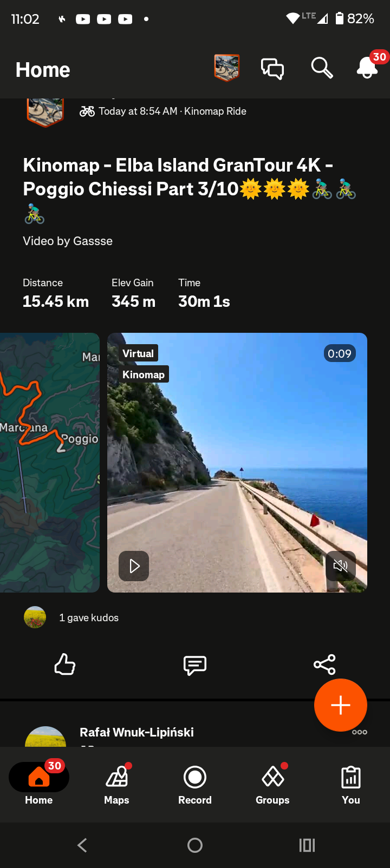Share the Kinomap ride activity
Image resolution: width=390 pixels, height=868 pixels.
(x=324, y=665)
